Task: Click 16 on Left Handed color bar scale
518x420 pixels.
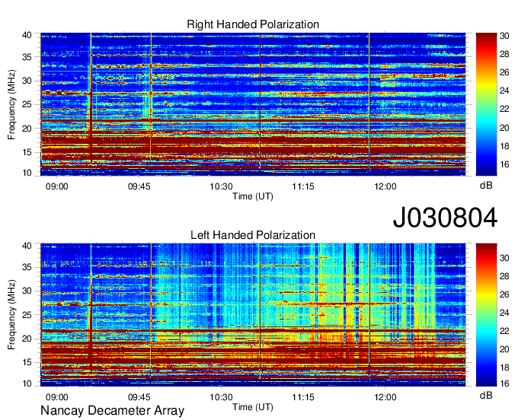Action: pyautogui.click(x=504, y=383)
